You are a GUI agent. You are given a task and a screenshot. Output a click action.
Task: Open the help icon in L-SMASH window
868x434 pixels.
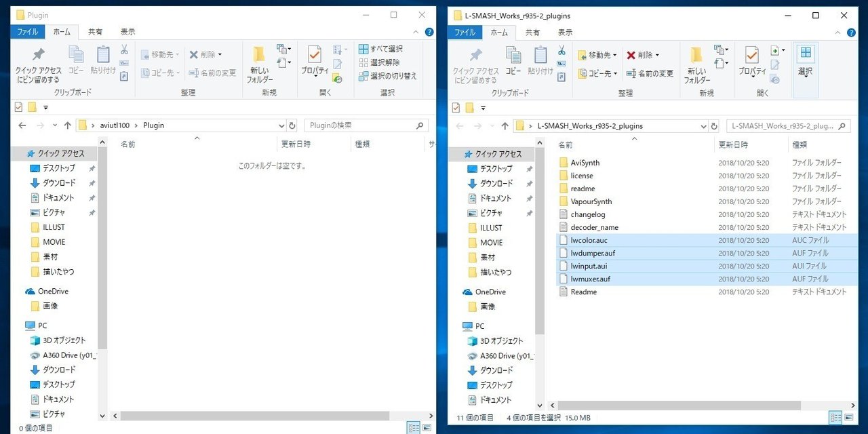coord(851,32)
